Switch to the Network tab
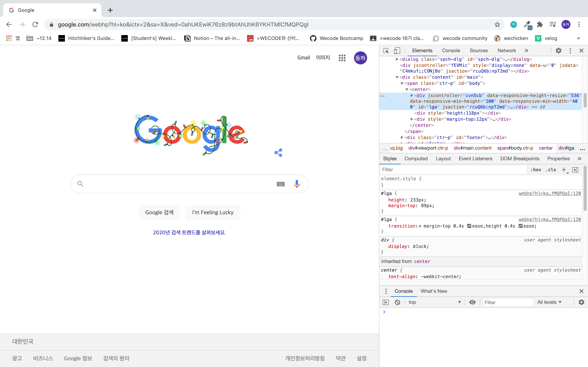The height and width of the screenshot is (367, 588). coord(506,51)
